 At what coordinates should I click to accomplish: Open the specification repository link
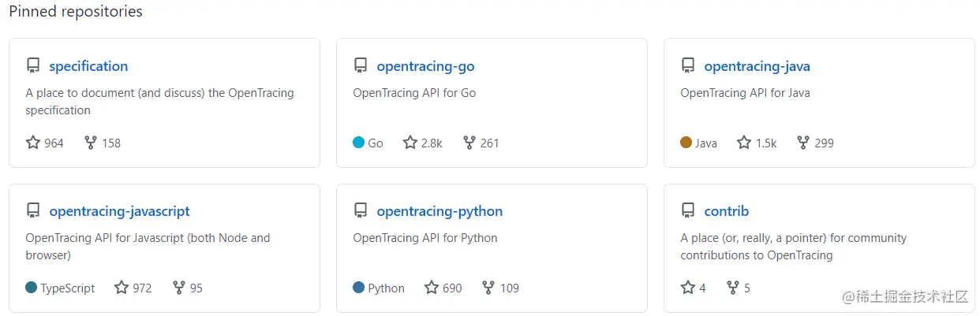coord(88,66)
